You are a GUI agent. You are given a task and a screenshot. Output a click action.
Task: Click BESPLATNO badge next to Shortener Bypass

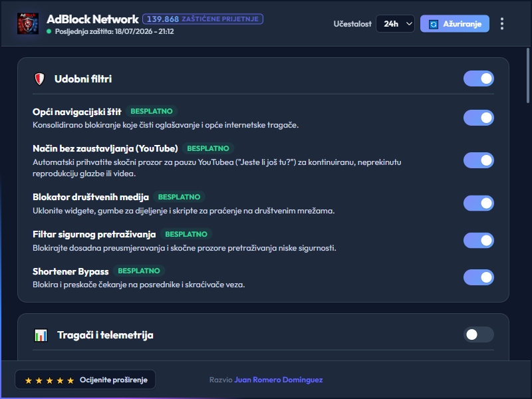click(x=139, y=271)
